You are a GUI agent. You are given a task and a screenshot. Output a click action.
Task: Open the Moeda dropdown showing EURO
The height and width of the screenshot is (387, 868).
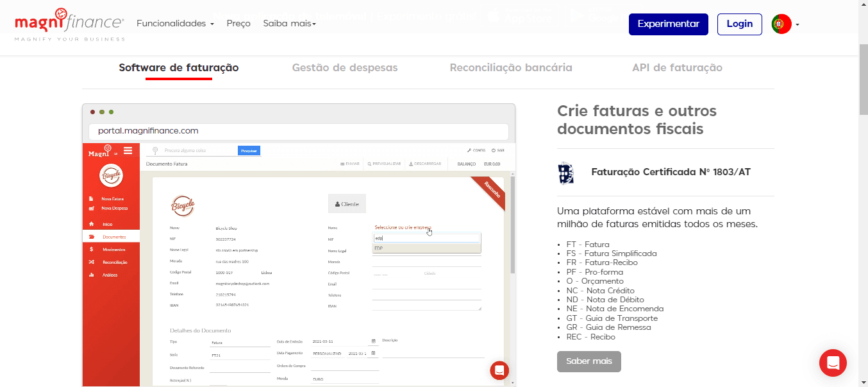pos(345,379)
